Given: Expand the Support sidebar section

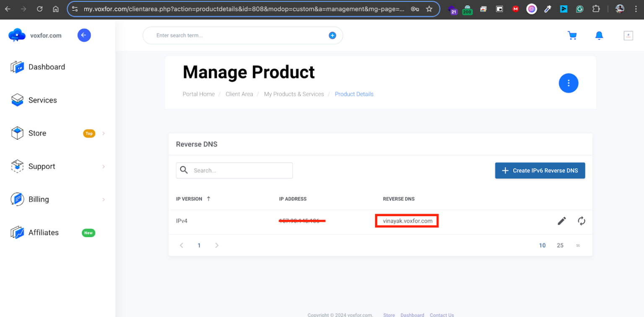Looking at the screenshot, I should coord(42,166).
